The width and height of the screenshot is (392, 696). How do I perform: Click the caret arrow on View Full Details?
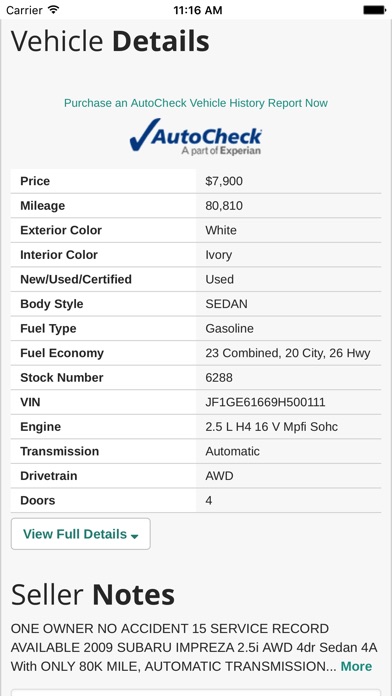(x=135, y=536)
